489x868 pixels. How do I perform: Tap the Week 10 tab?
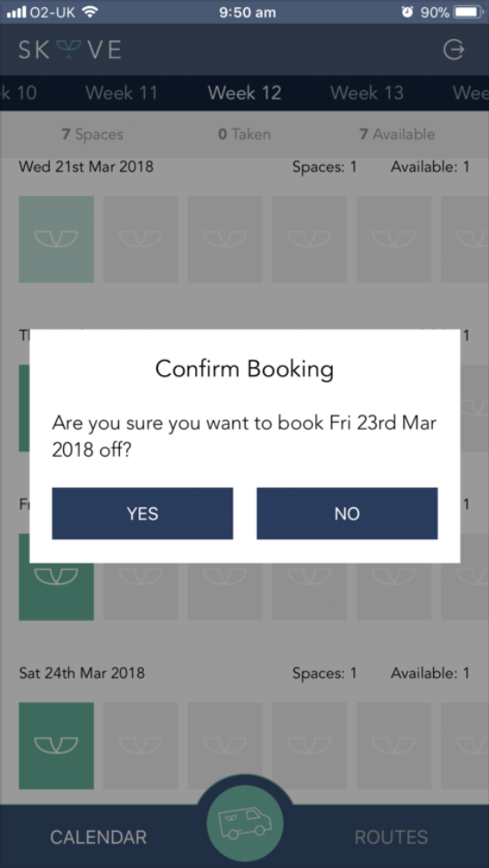[19, 92]
